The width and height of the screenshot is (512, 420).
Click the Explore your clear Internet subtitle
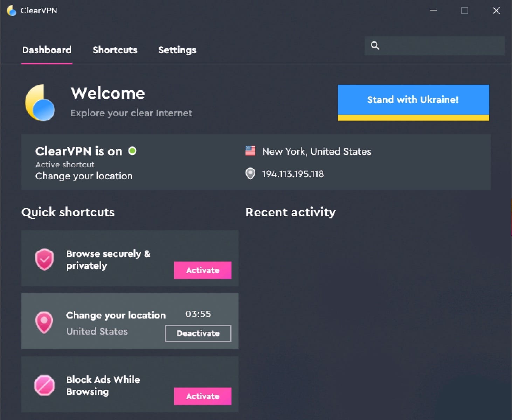131,113
